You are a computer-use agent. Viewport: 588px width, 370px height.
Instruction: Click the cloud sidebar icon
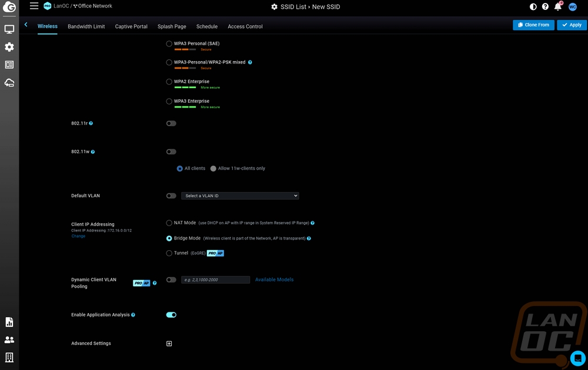(9, 83)
